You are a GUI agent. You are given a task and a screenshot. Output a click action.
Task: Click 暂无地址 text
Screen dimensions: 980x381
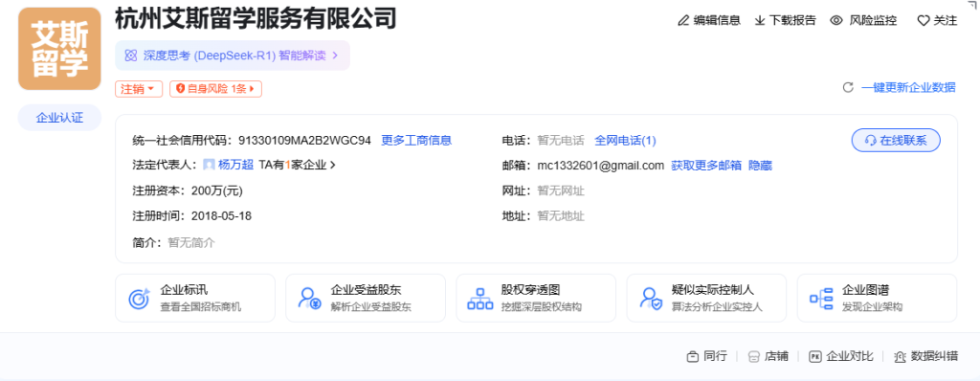(x=561, y=216)
